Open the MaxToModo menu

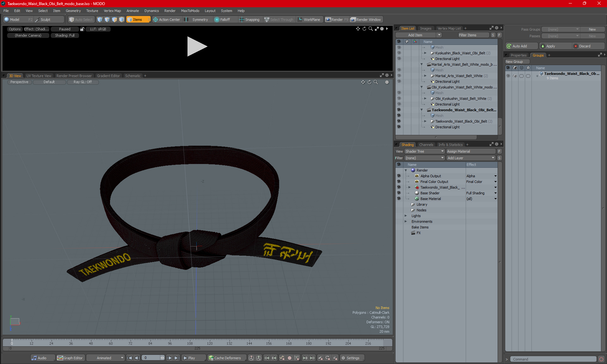190,11
